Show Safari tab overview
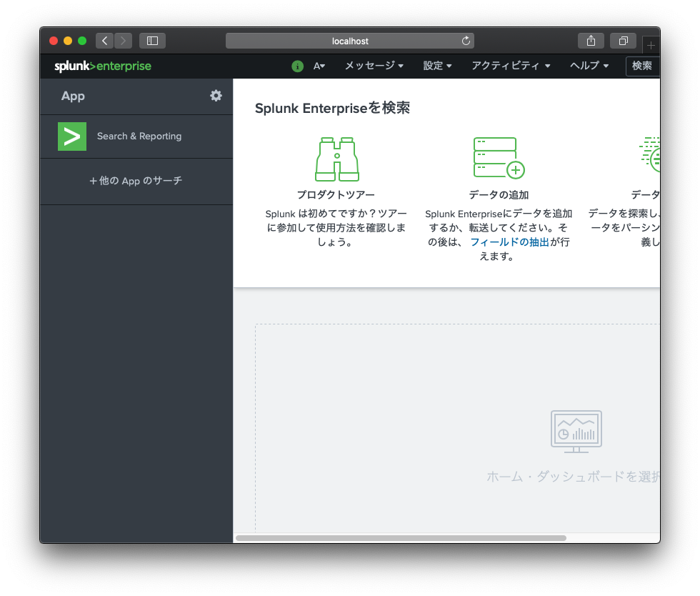 (623, 41)
